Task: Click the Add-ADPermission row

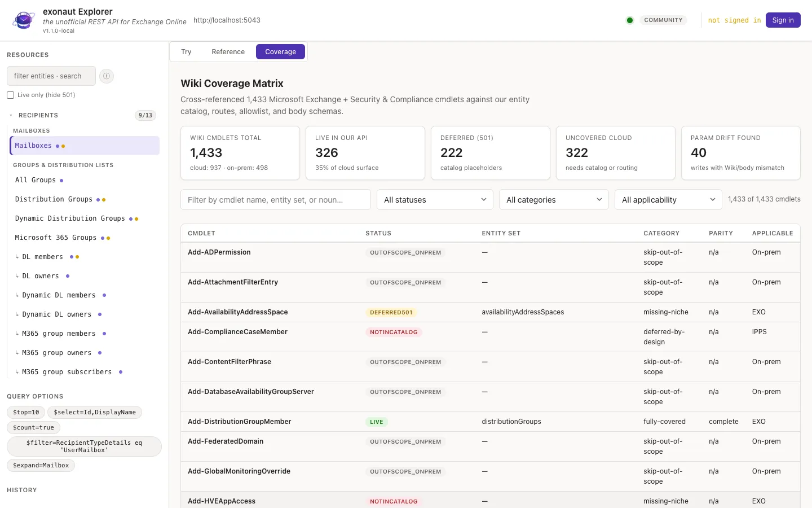Action: coord(491,257)
